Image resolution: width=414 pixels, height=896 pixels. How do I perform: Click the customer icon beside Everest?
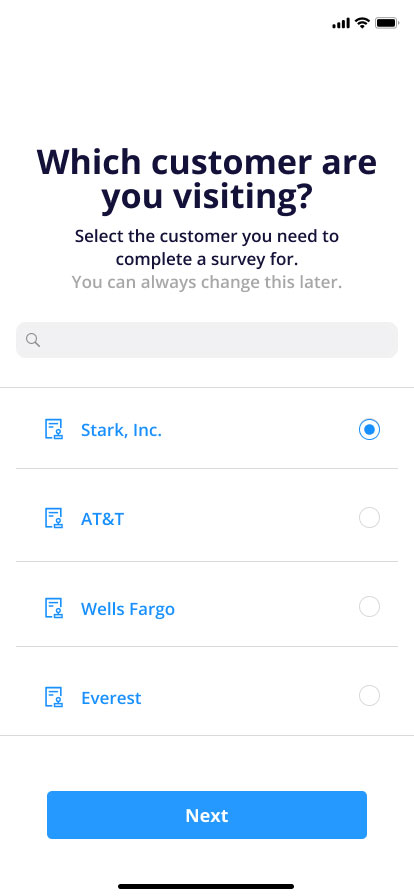[x=54, y=697]
